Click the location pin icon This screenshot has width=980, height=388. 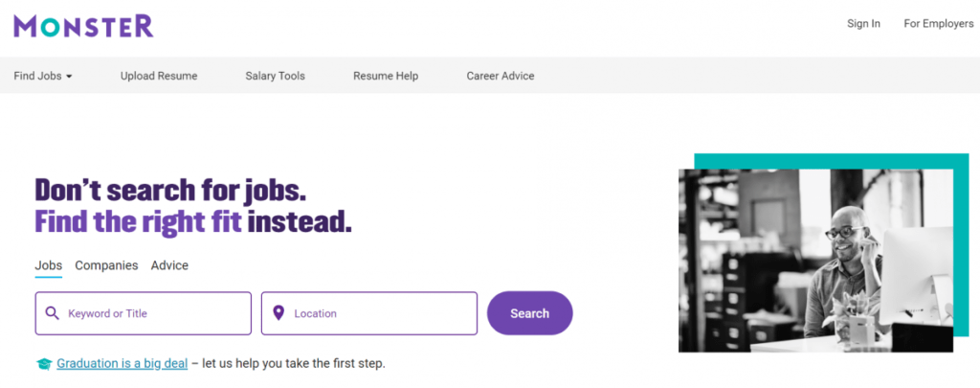pos(278,313)
